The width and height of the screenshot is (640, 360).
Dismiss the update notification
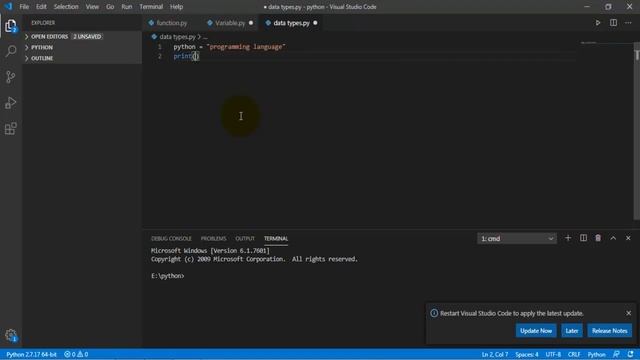tap(629, 313)
